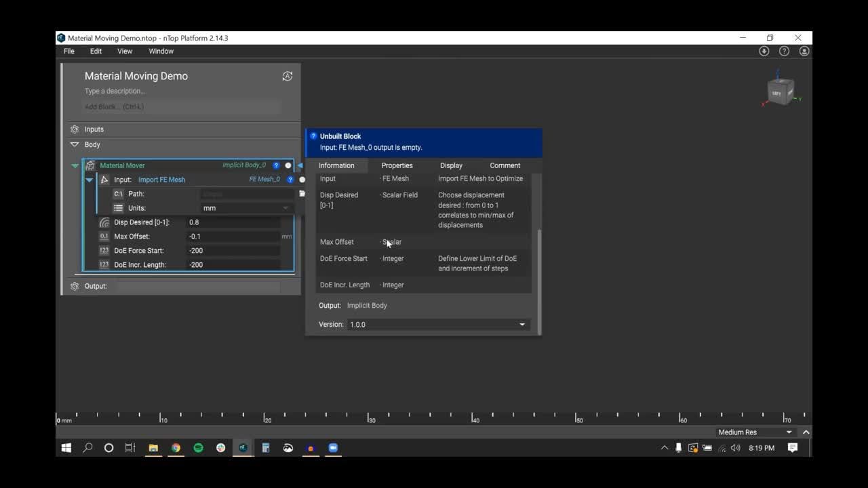
Task: Click the Material Moving Demo title
Action: click(136, 76)
